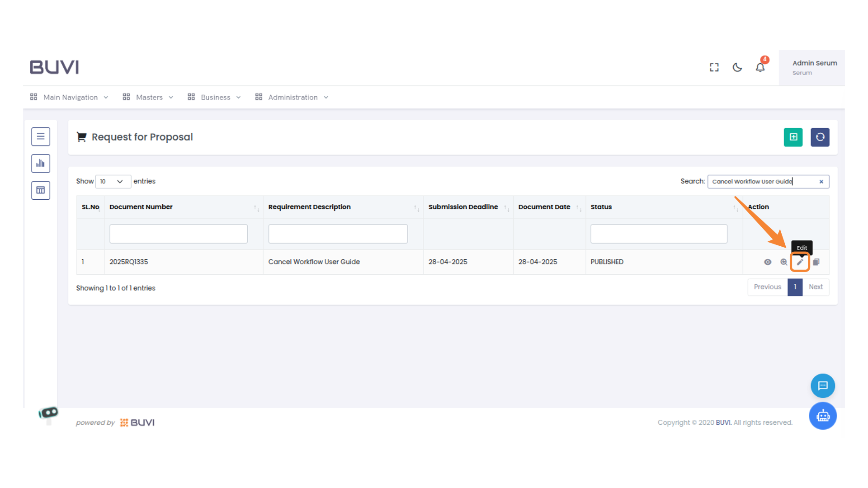Image resolution: width=868 pixels, height=488 pixels.
Task: Expand the Administration menu
Action: click(x=292, y=97)
